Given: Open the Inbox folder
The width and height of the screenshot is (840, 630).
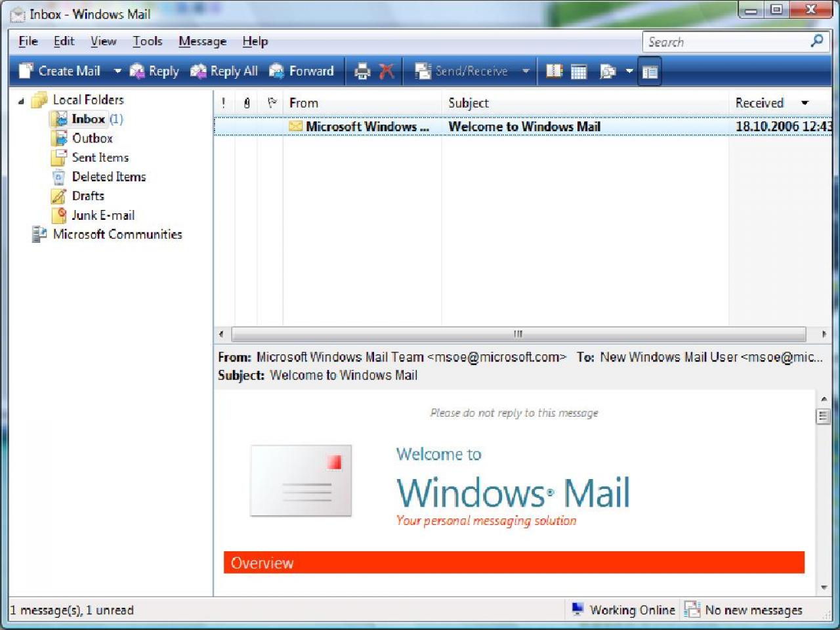Looking at the screenshot, I should click(88, 119).
